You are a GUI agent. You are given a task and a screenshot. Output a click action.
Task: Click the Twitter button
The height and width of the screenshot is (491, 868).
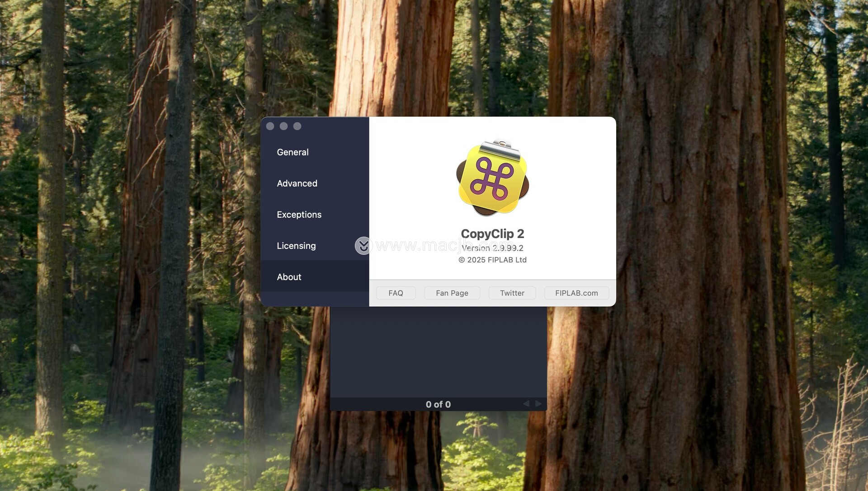pos(512,293)
